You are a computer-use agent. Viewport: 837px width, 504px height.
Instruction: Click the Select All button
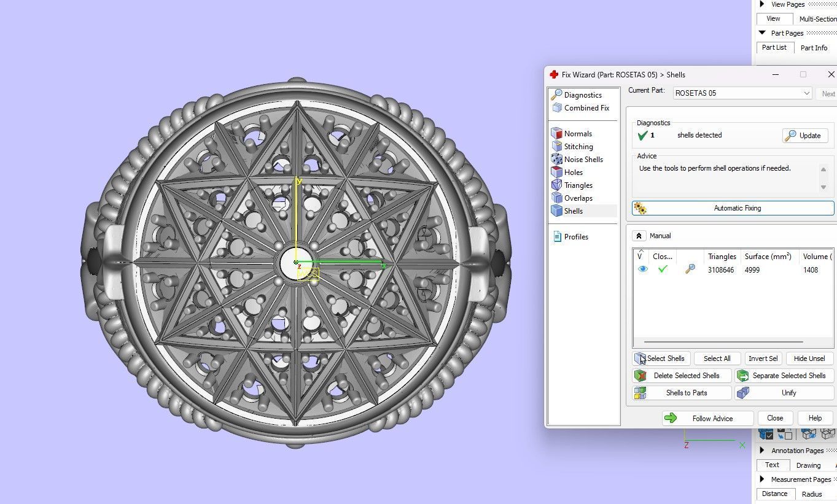tap(717, 359)
